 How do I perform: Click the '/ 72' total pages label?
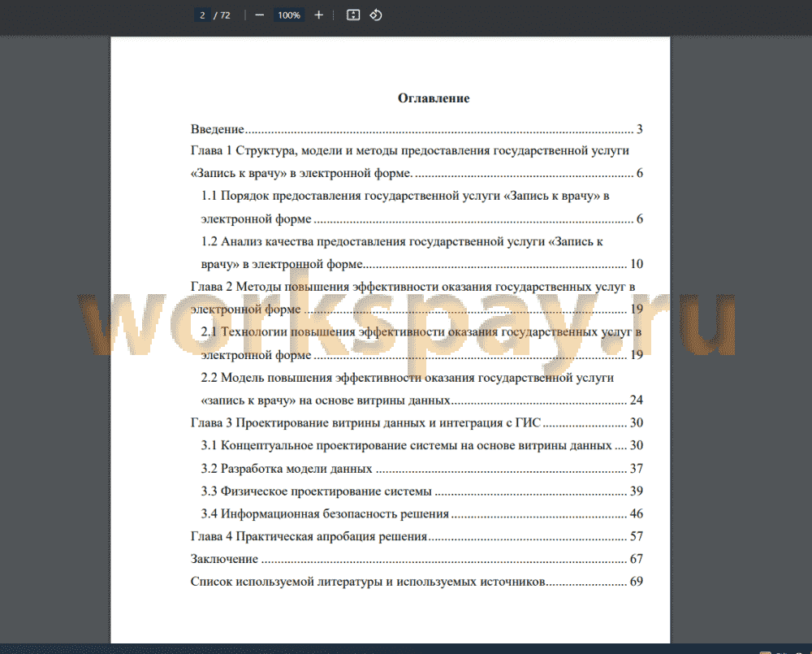[x=222, y=15]
